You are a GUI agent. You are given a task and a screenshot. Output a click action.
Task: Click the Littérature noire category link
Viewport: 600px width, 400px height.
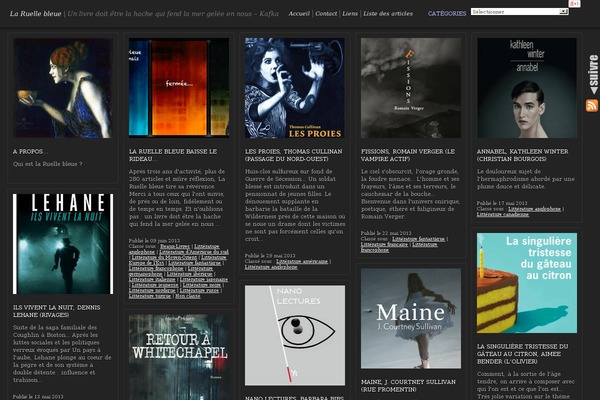coord(202,285)
